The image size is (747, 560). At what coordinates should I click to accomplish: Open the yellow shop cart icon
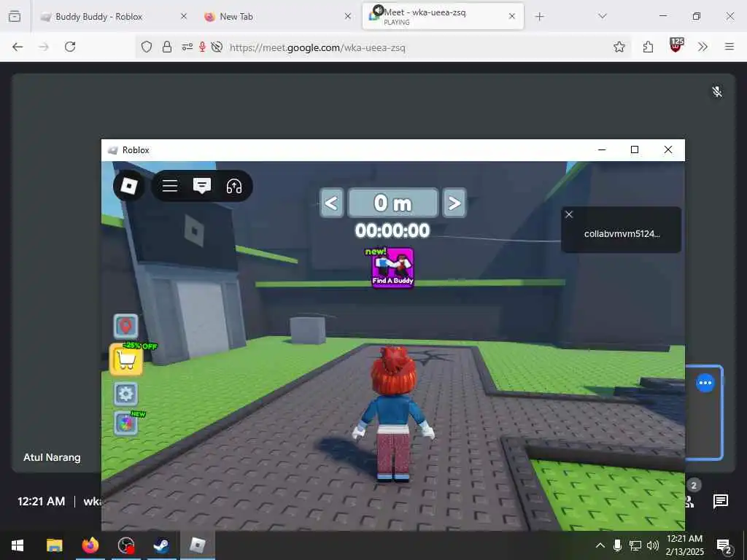[x=126, y=360]
